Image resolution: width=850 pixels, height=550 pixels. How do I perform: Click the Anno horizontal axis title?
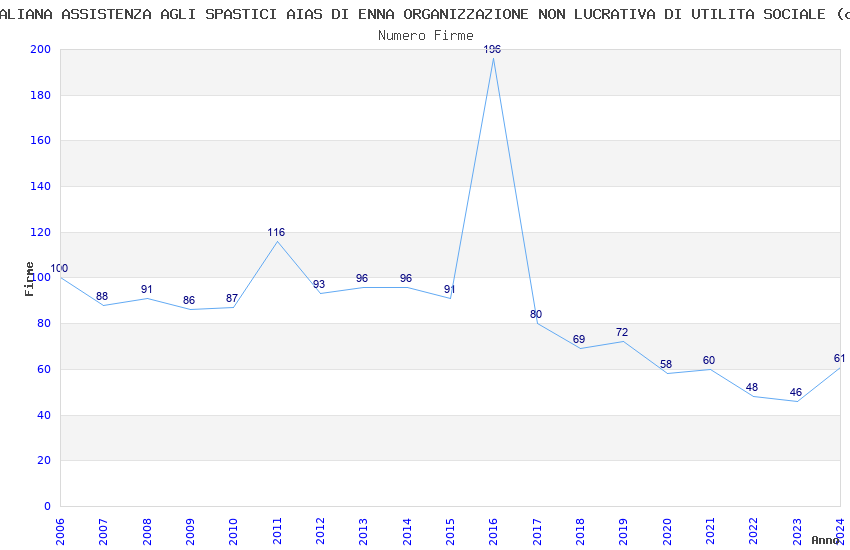tap(825, 540)
